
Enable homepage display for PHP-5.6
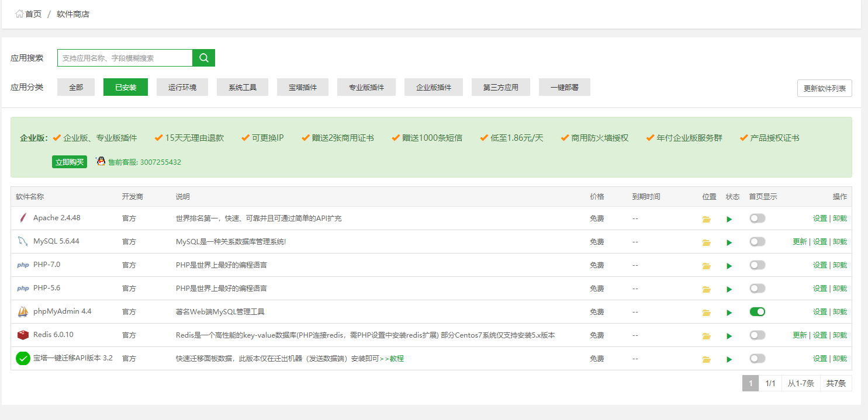click(x=758, y=289)
